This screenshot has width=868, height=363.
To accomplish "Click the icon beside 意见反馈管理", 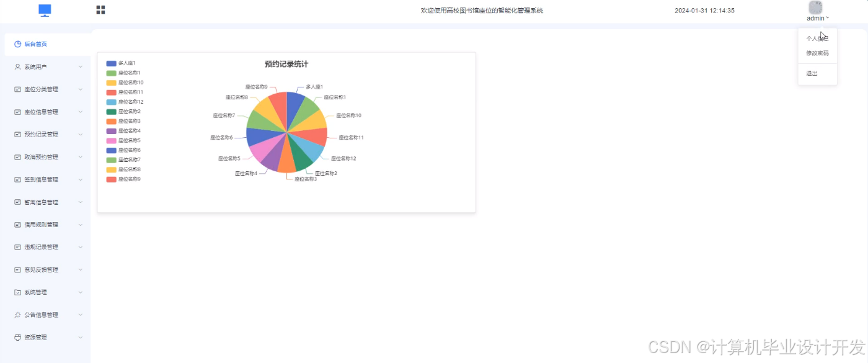I will coord(18,269).
